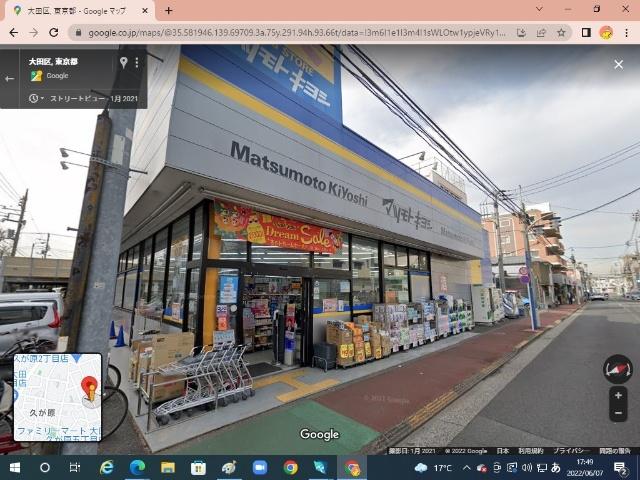Click the minimap thumbnail
The image size is (640, 480).
[x=58, y=397]
